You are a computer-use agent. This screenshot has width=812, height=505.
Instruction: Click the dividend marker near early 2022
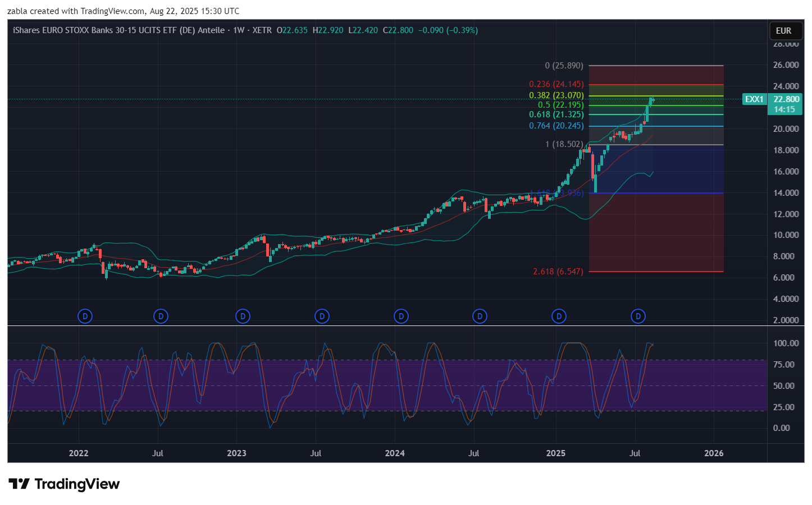pos(85,316)
